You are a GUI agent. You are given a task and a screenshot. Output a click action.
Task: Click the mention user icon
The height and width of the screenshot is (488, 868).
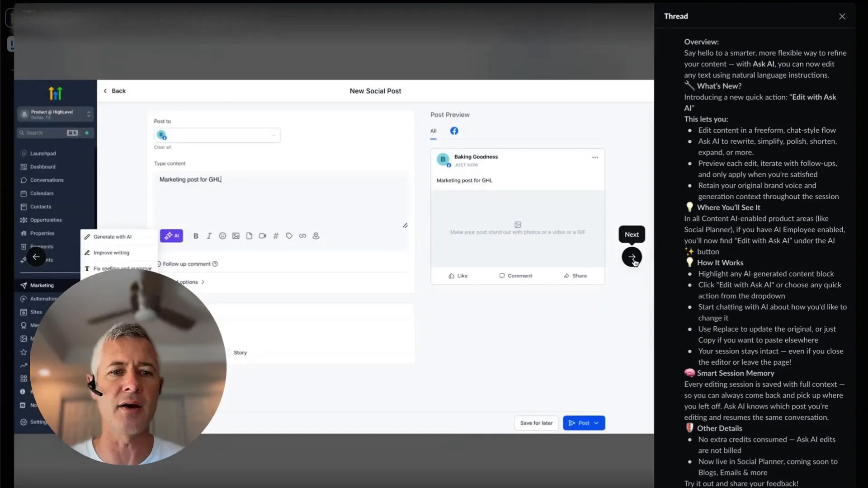click(x=316, y=236)
